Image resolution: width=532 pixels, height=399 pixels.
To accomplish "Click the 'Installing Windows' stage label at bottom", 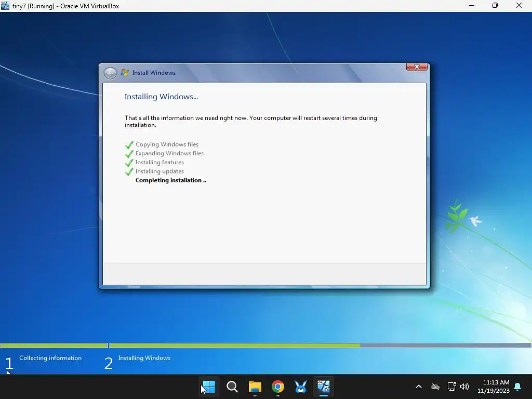I will pyautogui.click(x=144, y=358).
